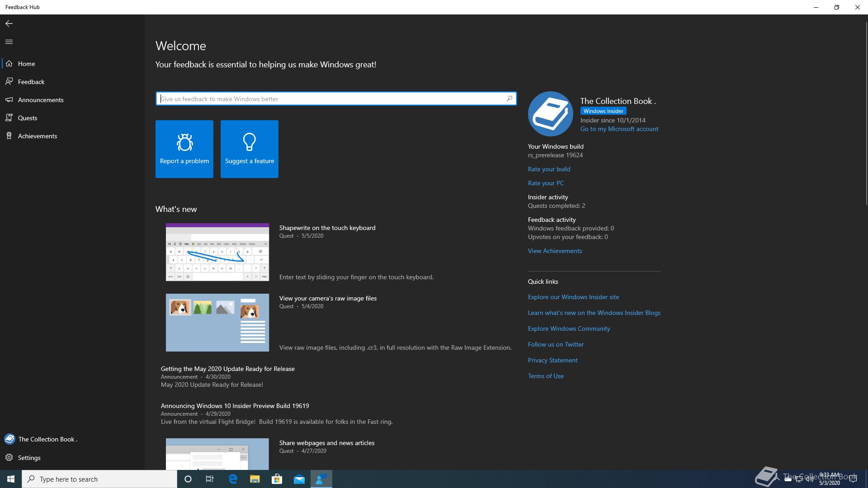Open Achievements in sidebar
This screenshot has width=868, height=488.
[72, 136]
